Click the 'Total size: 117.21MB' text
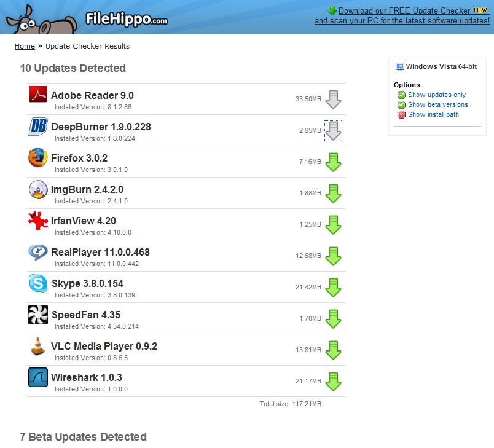The width and height of the screenshot is (494, 448). click(290, 404)
